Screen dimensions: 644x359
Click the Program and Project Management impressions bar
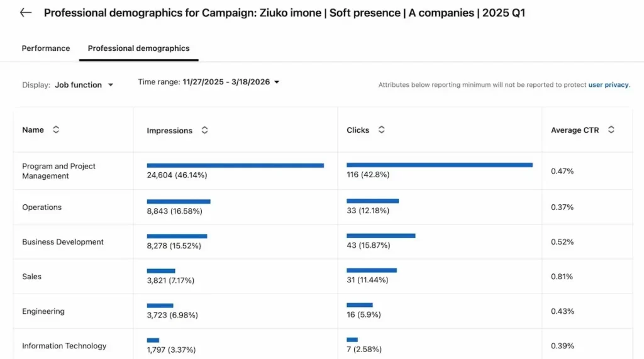pos(235,165)
